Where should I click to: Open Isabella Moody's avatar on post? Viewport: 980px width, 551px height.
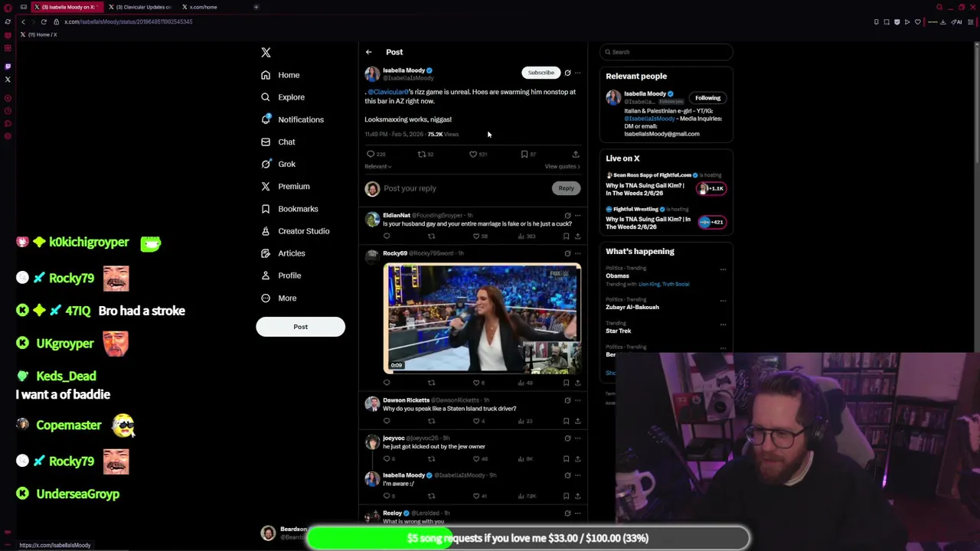372,73
